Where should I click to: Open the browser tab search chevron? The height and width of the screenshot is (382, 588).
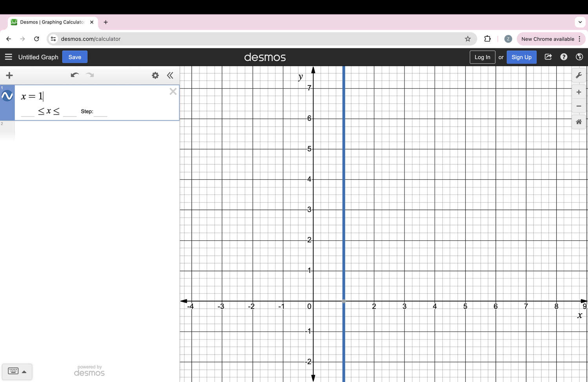[x=580, y=22]
